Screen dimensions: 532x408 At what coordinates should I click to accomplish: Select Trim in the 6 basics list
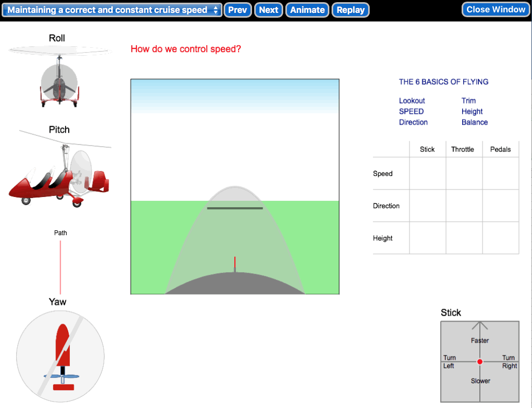(x=469, y=101)
